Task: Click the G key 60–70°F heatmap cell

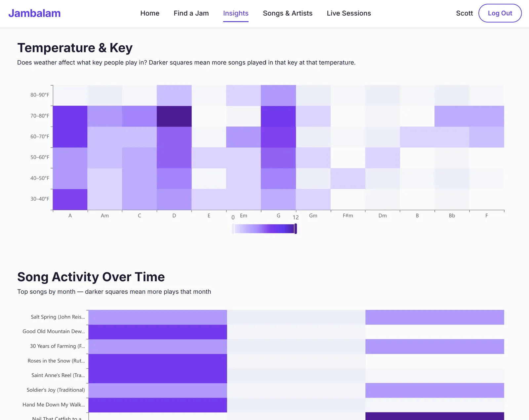Action: [278, 137]
